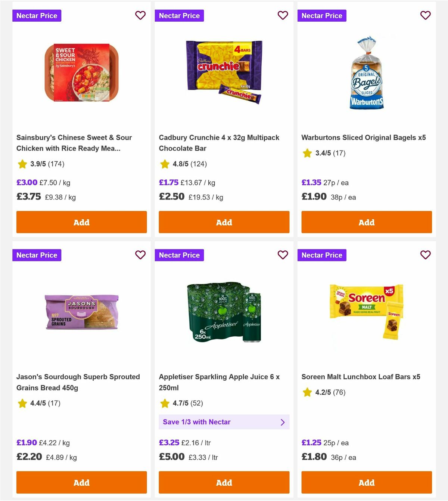The image size is (448, 501).
Task: Click the chevron arrow on the Nectar savings banner
Action: point(283,422)
